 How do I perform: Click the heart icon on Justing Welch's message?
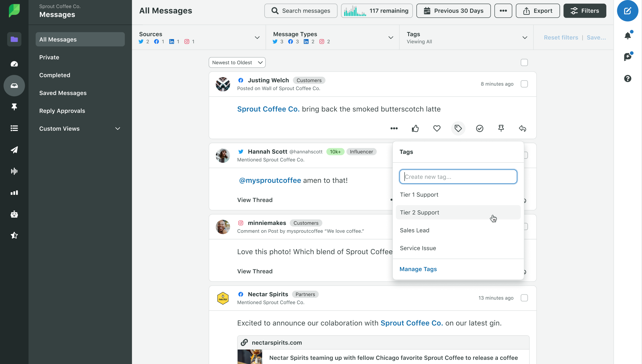(x=437, y=128)
